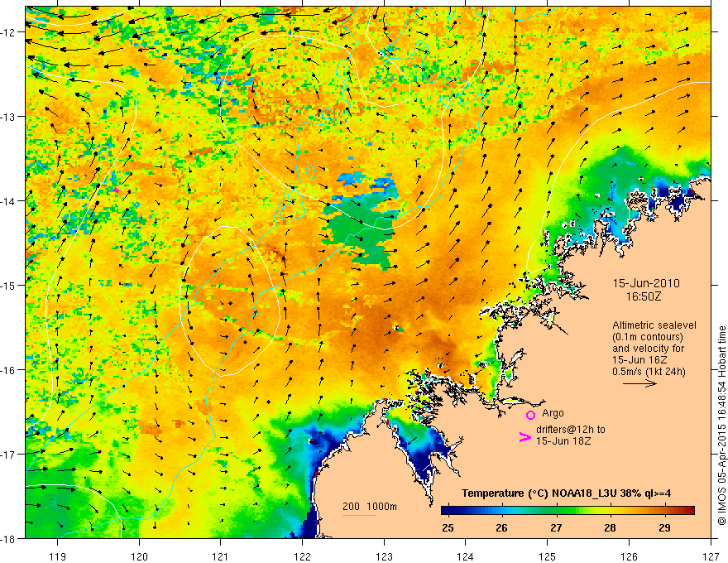Click the longitude axis label '125'
The height and width of the screenshot is (563, 728).
(548, 556)
